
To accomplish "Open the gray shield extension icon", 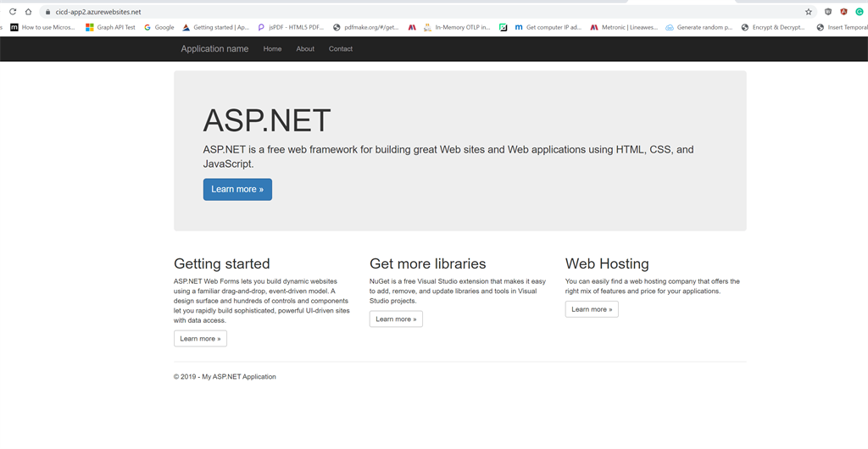I will (x=828, y=12).
